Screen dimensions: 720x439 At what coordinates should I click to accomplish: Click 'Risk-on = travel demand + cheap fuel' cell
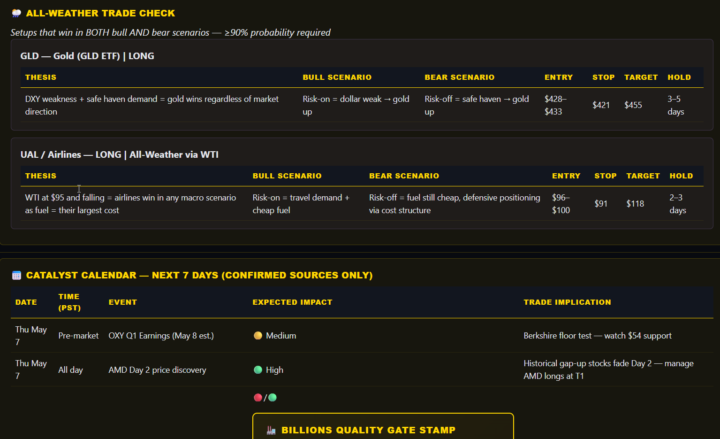tap(301, 204)
